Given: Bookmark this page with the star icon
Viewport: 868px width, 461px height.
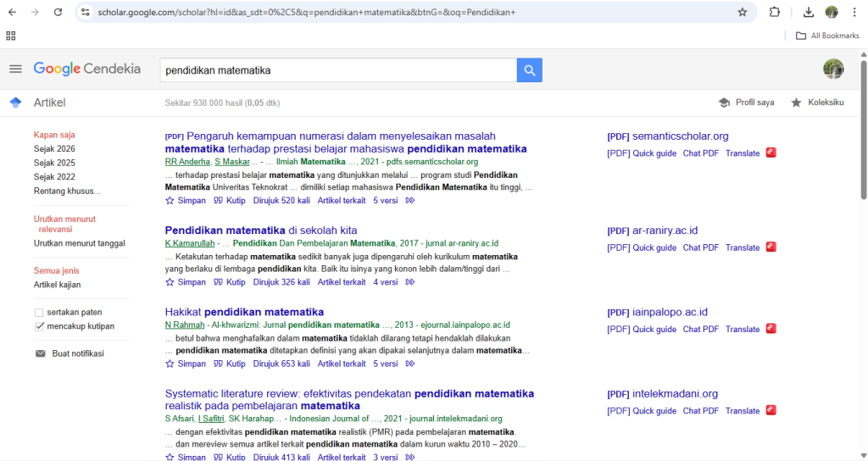Looking at the screenshot, I should [x=743, y=13].
